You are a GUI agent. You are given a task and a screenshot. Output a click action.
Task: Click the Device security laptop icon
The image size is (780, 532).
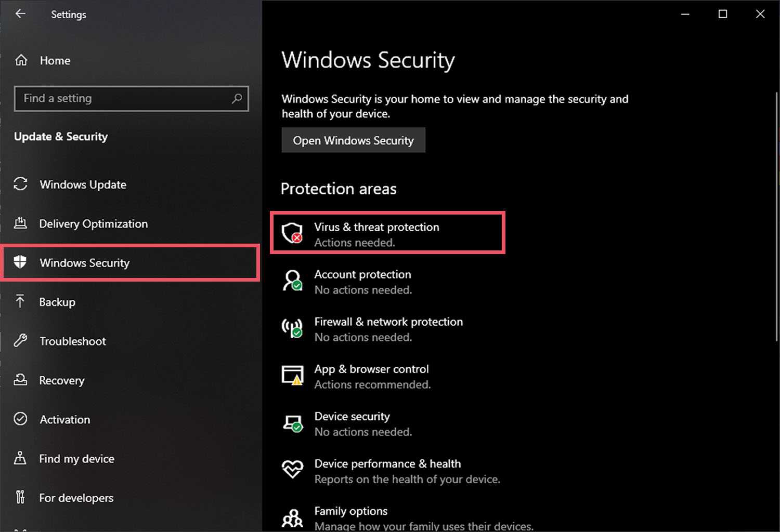[x=292, y=423]
